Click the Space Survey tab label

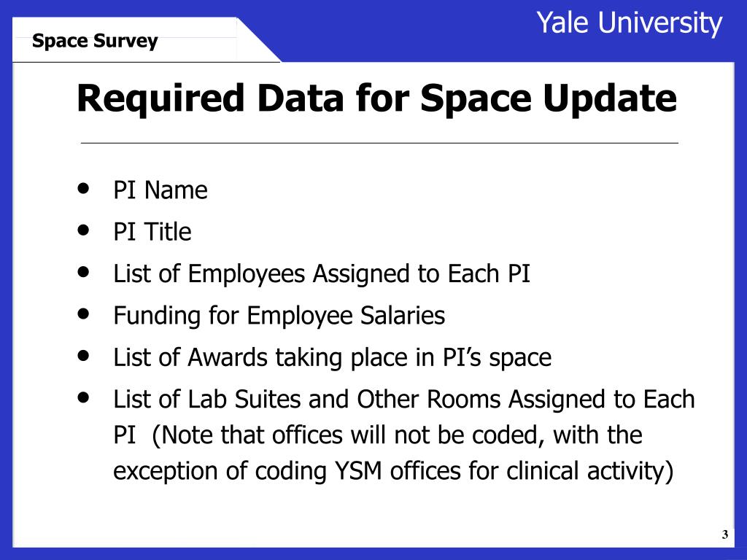tap(95, 41)
